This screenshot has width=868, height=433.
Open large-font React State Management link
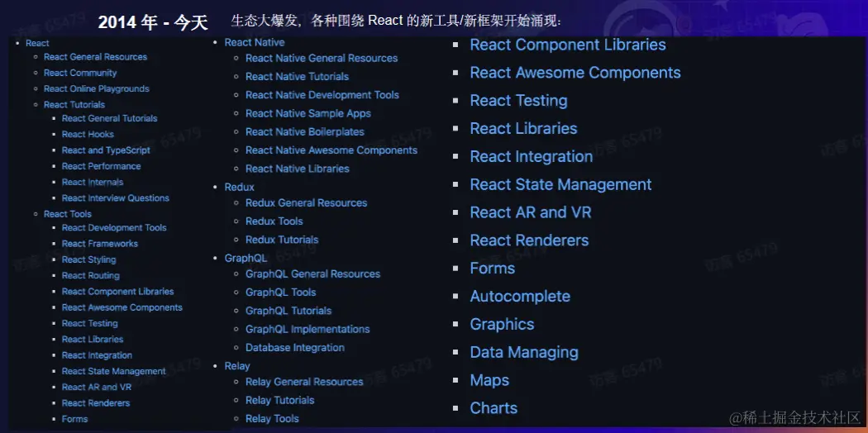tap(560, 185)
